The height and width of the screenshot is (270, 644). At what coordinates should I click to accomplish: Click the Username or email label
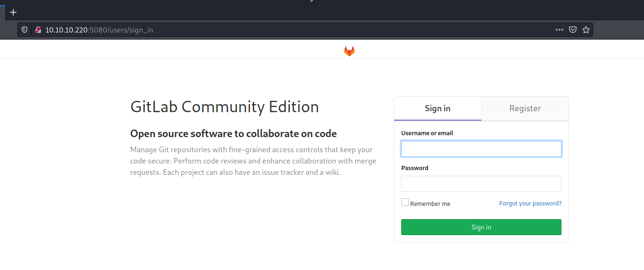(427, 133)
